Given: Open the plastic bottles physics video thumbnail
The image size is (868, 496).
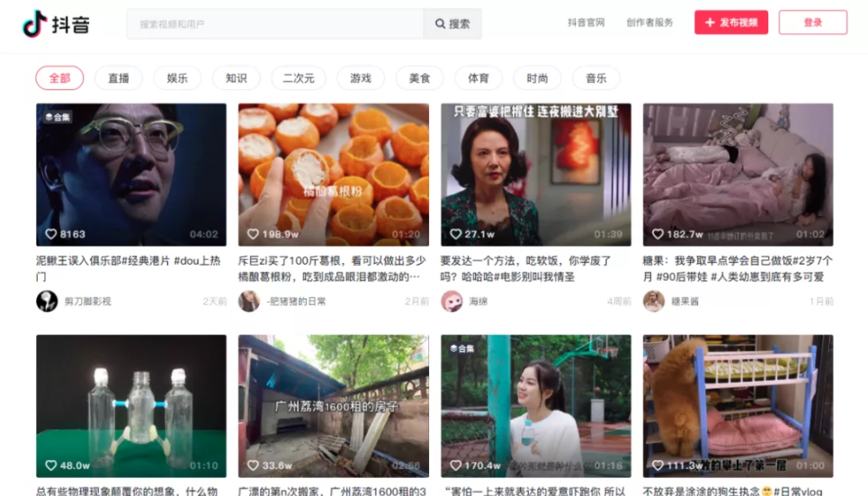Looking at the screenshot, I should pos(131,406).
